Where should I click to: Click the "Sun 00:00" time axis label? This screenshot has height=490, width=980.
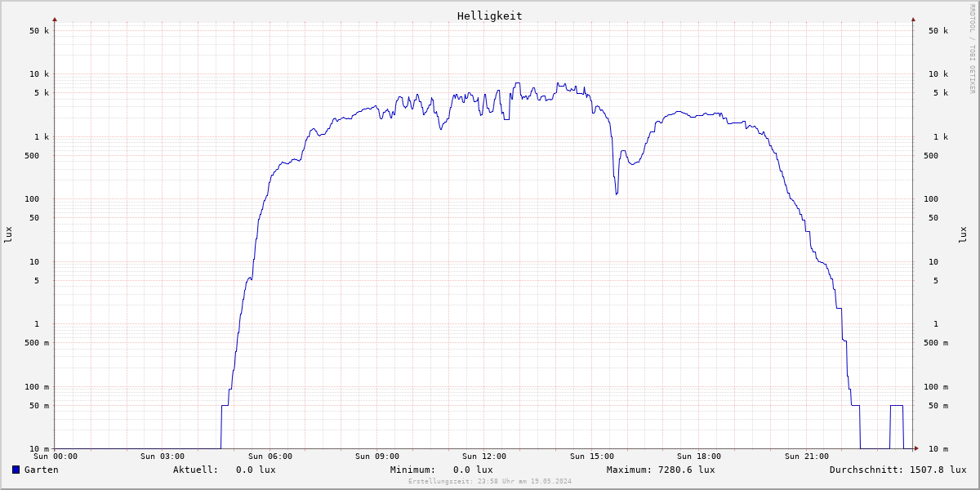[x=56, y=457]
